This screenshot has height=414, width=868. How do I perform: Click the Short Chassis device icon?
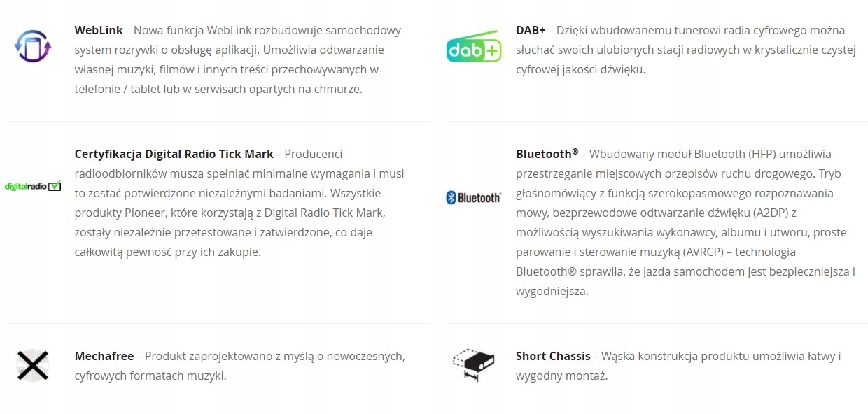click(x=474, y=364)
